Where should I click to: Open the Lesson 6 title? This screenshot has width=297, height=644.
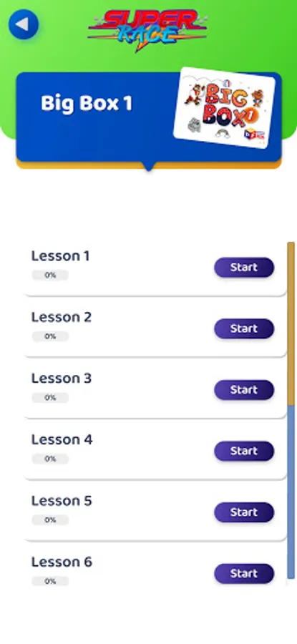62,562
